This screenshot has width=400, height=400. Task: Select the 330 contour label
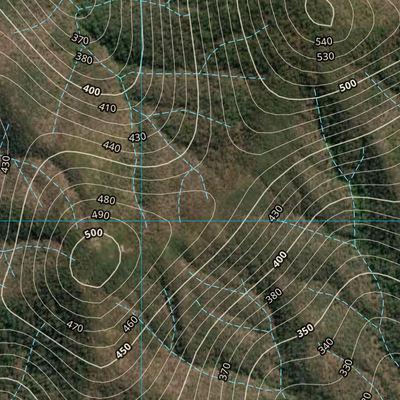346,367
